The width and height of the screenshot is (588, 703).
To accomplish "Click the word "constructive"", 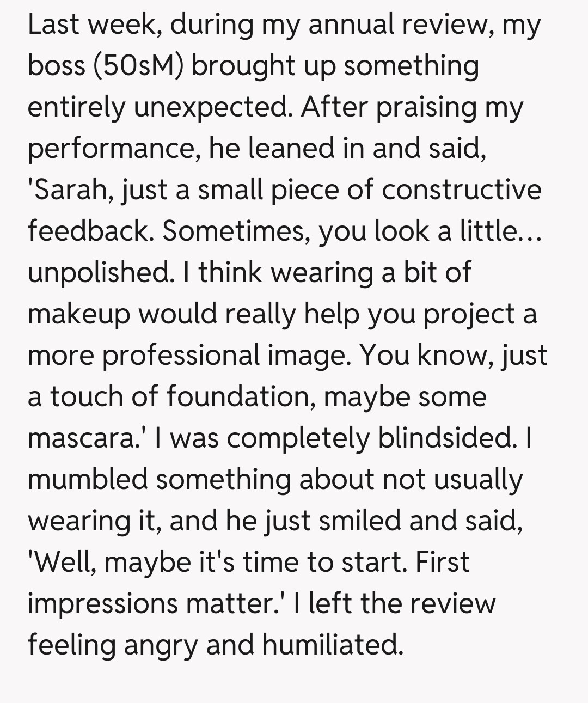I will pyautogui.click(x=461, y=190).
